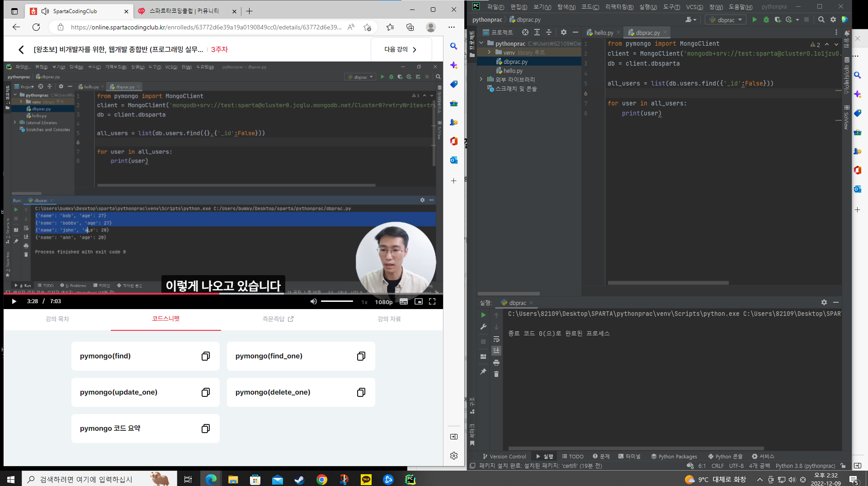The height and width of the screenshot is (486, 868).
Task: Collapse all in Project panel toolbar
Action: [x=549, y=32]
